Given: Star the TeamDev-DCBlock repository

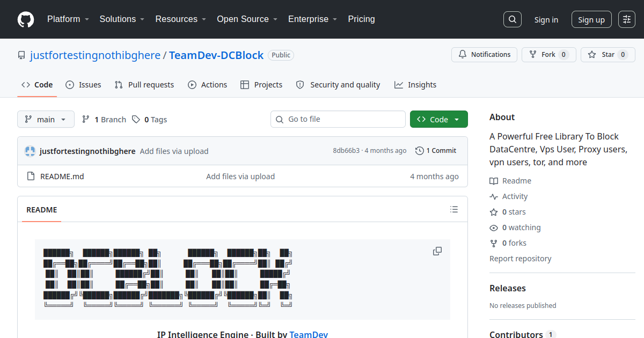Looking at the screenshot, I should tap(608, 55).
